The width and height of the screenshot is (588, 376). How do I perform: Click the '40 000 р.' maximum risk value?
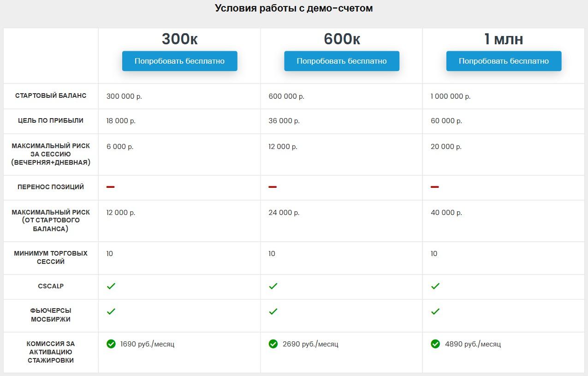pos(446,213)
